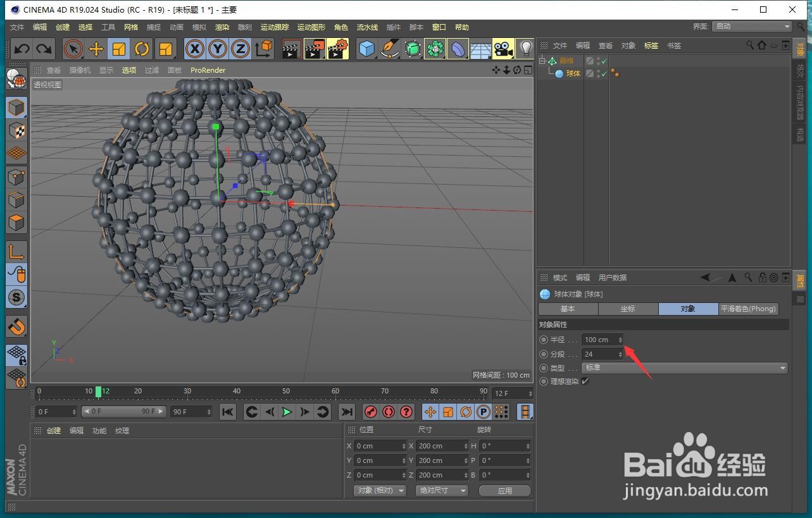Select the Scale tool
Viewport: 812px width, 518px height.
tap(119, 49)
